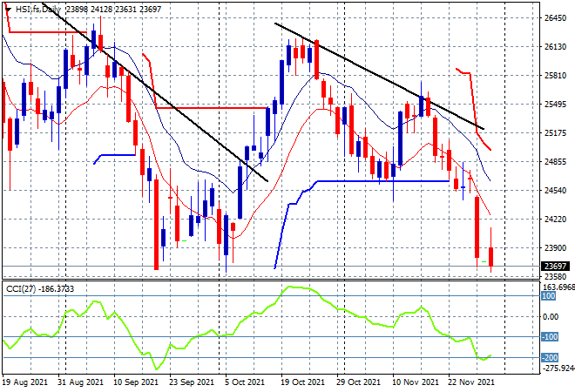Viewport: 575px width, 392px height.
Task: Click the CCI lower scale value -275.924
Action: (x=558, y=368)
